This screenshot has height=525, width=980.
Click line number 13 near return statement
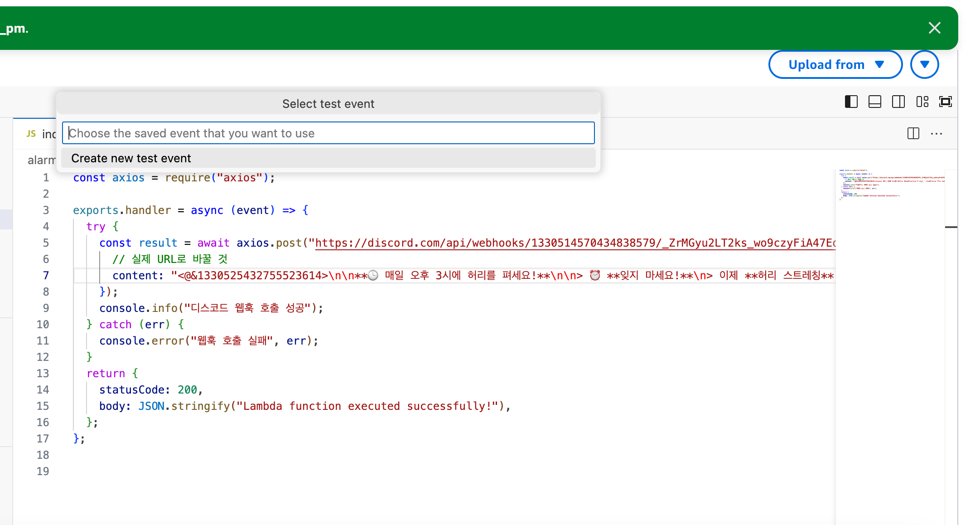(43, 374)
